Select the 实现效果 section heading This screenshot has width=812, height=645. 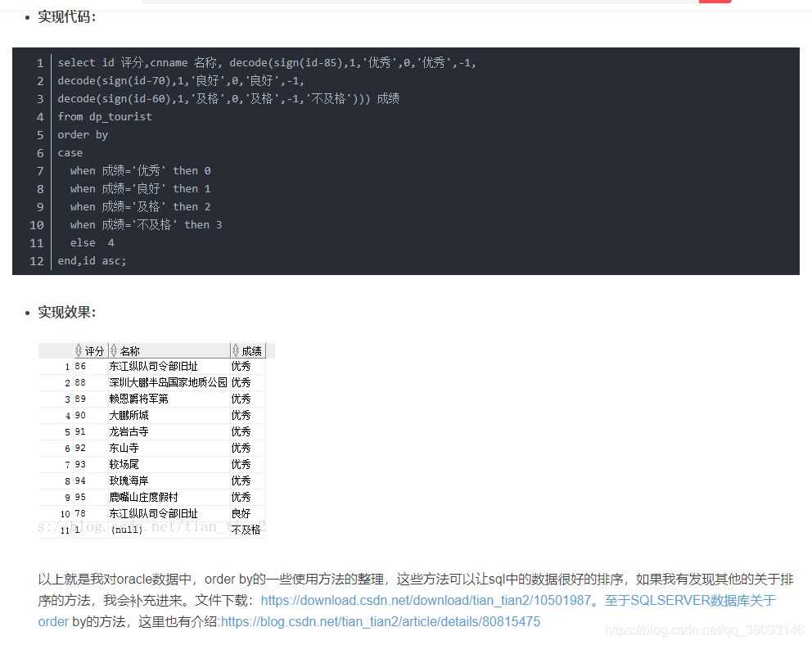click(x=61, y=312)
